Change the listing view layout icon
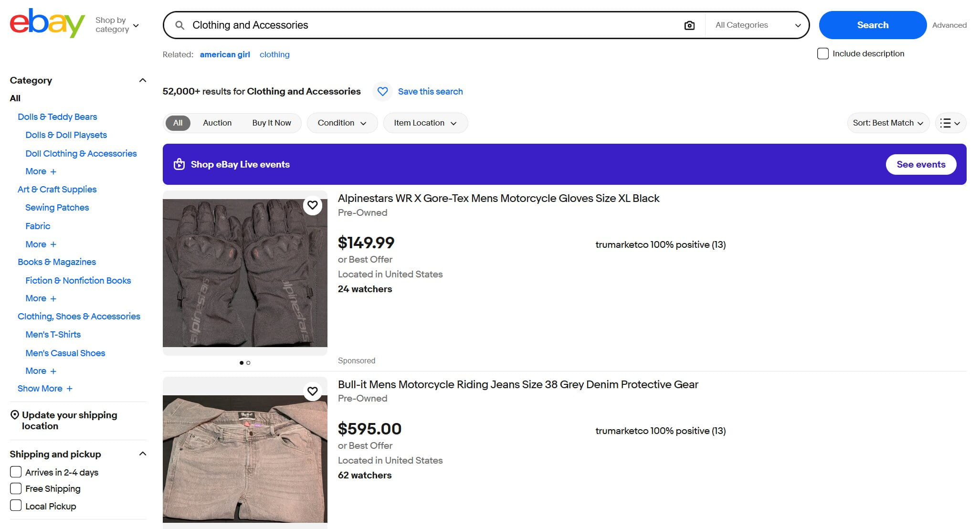This screenshot has width=980, height=529. 950,123
